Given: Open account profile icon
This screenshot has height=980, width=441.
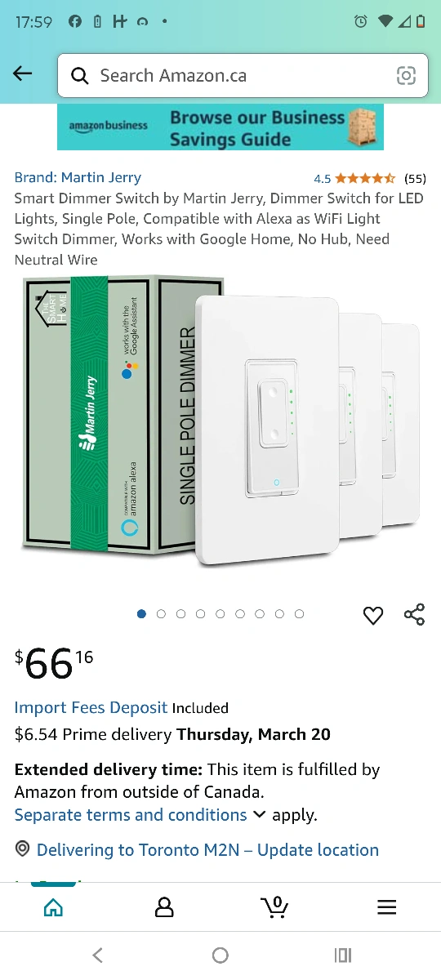Looking at the screenshot, I should (164, 906).
